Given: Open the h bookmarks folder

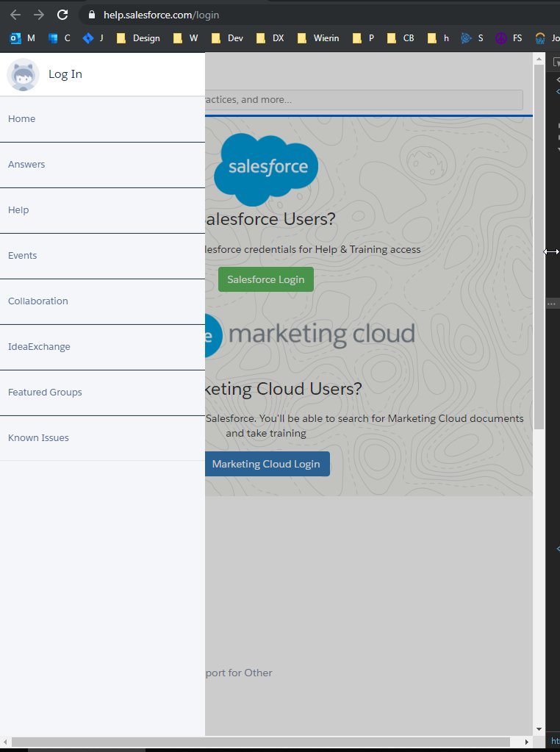Looking at the screenshot, I should tap(438, 38).
